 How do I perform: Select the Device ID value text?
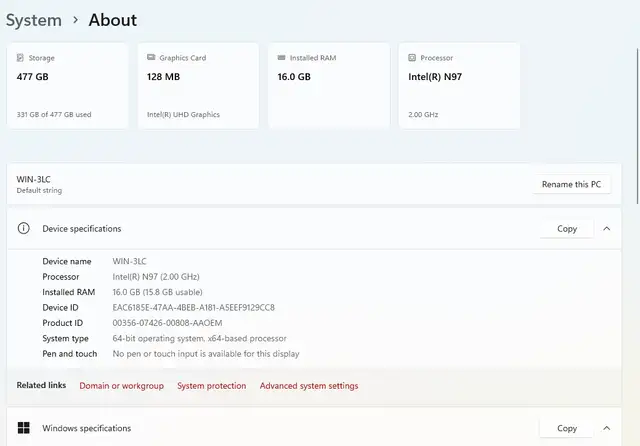[193, 307]
